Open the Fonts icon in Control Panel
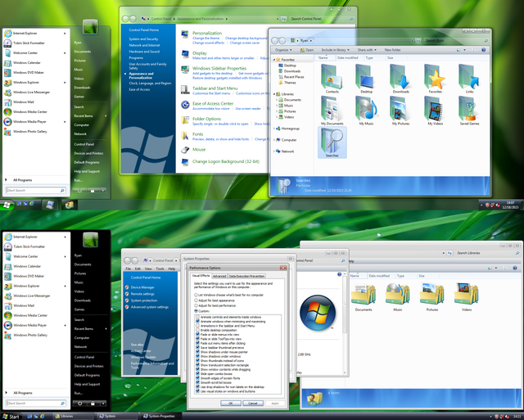 [185, 135]
